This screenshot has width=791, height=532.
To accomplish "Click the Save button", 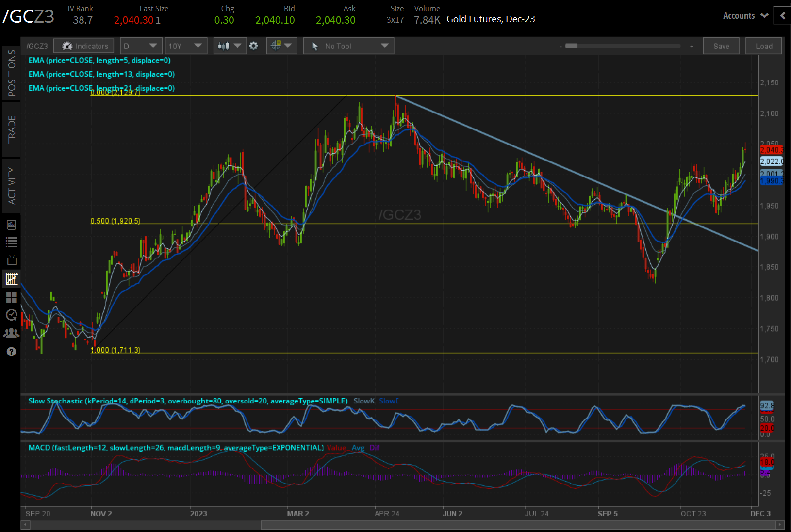I will coord(721,46).
